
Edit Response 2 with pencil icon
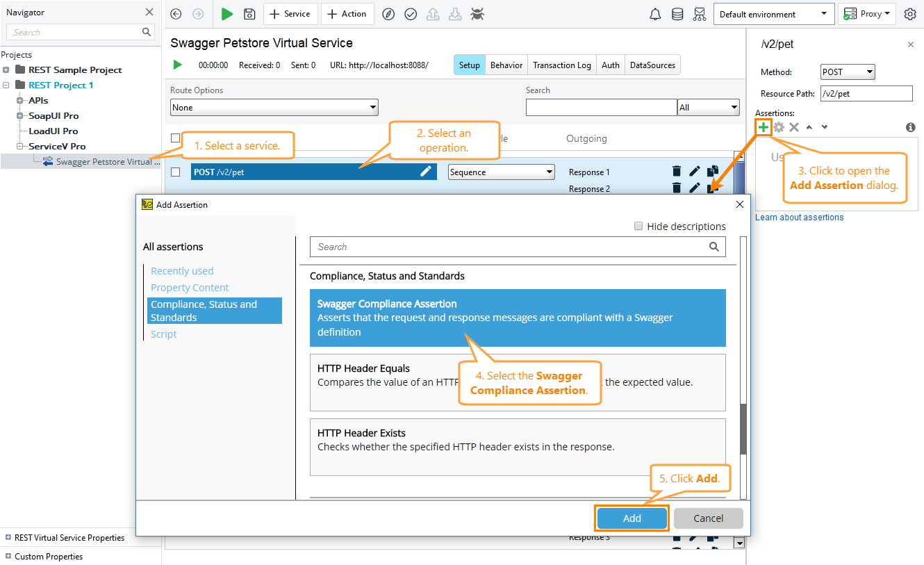click(695, 187)
